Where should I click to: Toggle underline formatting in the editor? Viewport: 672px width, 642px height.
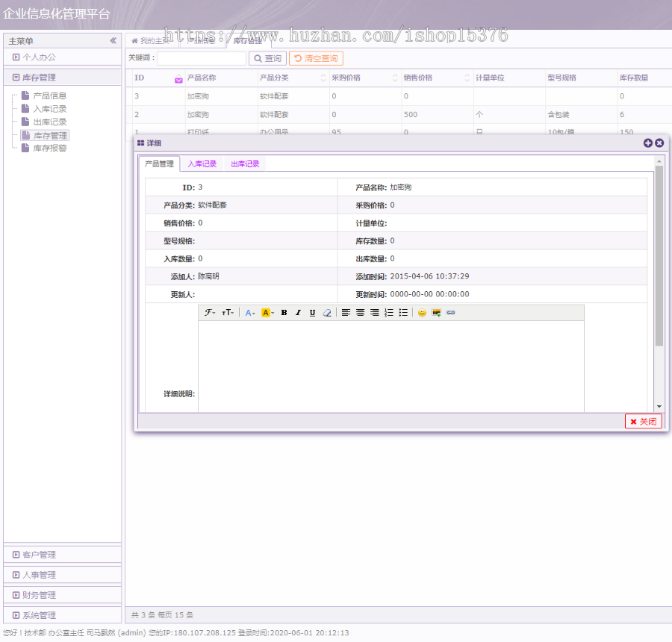[312, 313]
